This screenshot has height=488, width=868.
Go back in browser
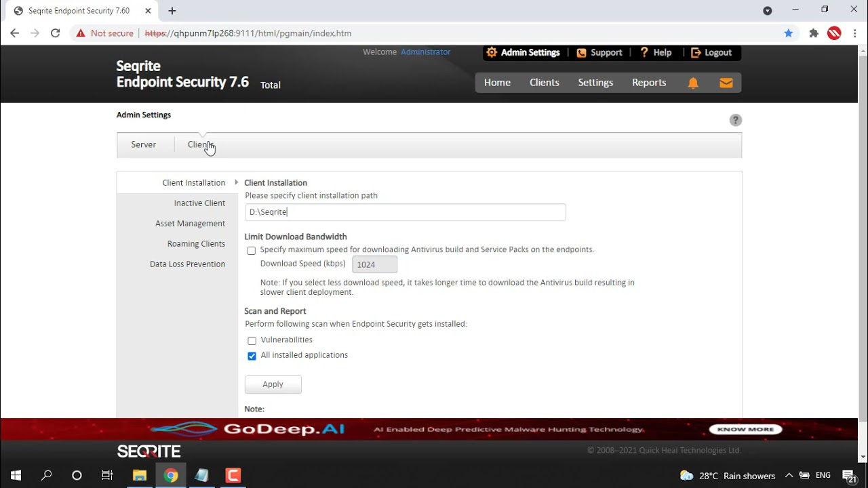[x=15, y=33]
